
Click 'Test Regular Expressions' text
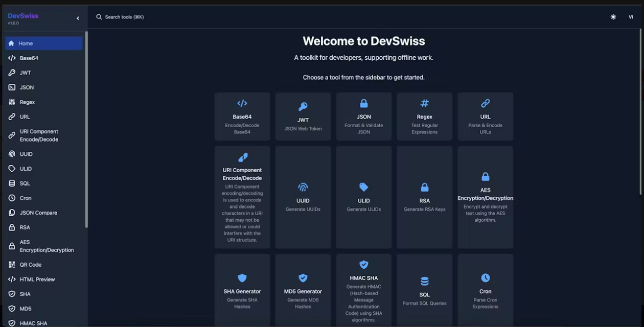[x=425, y=129]
